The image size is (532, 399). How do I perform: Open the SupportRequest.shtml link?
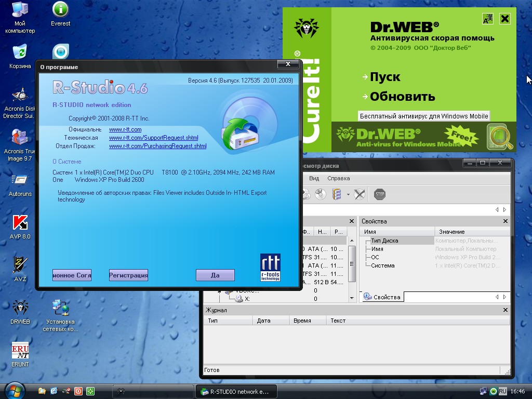[x=153, y=138]
